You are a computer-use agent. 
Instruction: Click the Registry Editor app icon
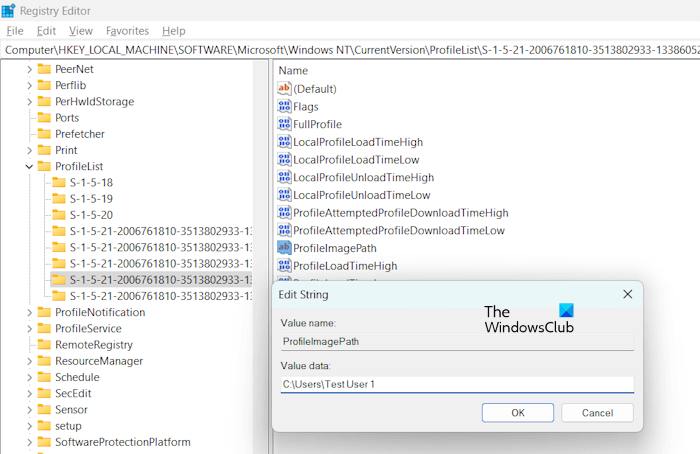pos(8,10)
